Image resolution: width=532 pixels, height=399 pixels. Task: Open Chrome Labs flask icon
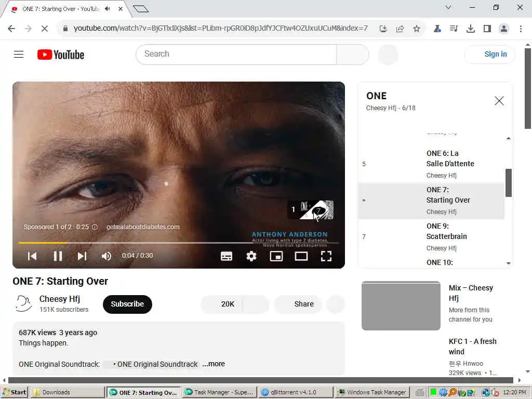[x=437, y=29]
